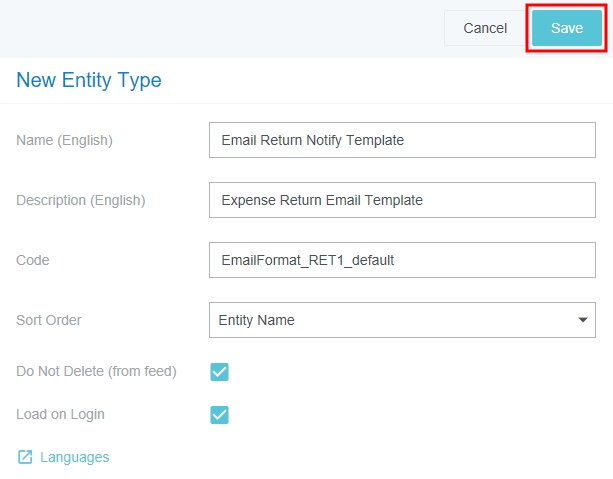Click the 'Sort Order' label
Viewport: 613px width, 479px height.
coord(49,320)
